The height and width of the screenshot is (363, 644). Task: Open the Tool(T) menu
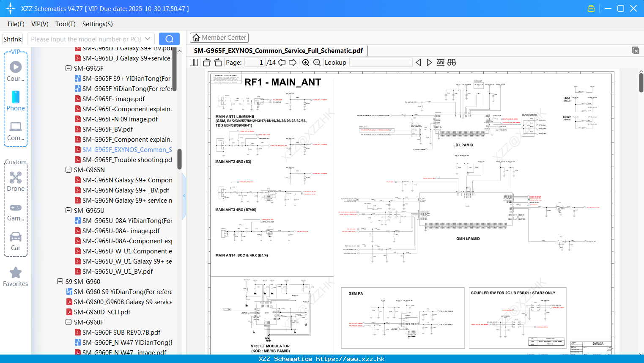pos(66,24)
